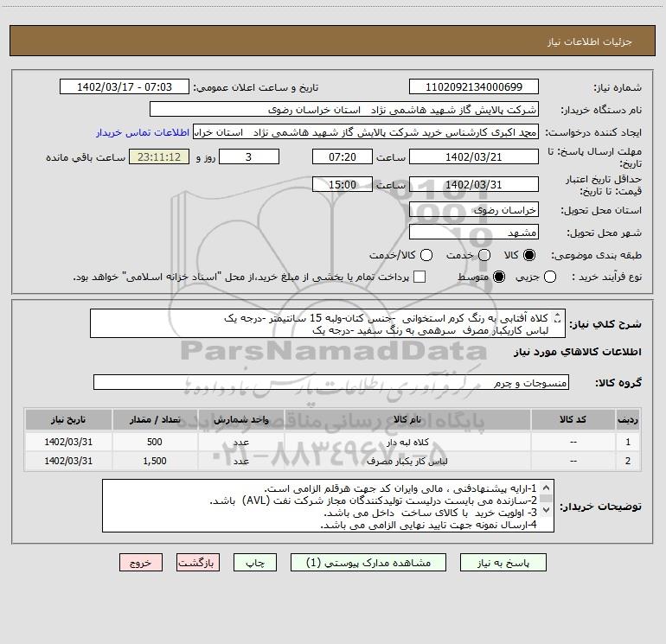Image resolution: width=666 pixels, height=644 pixels.
Task: Click the date cell in کلاه لبه دار row
Action: pyautogui.click(x=68, y=442)
